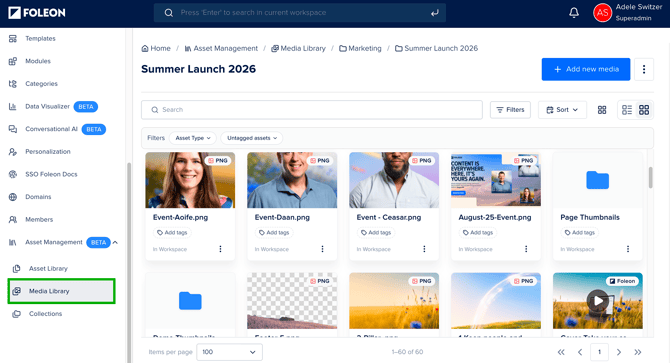Go to previous page

pos(580,352)
